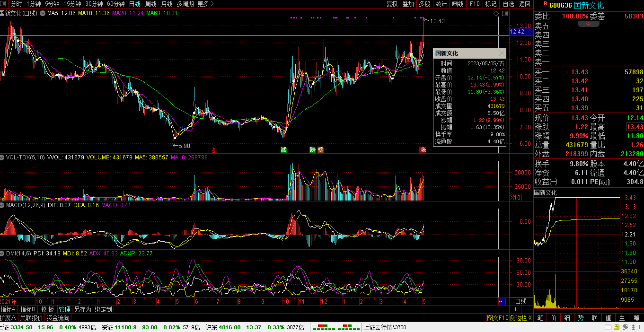Image resolution: width=644 pixels, height=332 pixels.
Task: Toggle 复权 price adjustment
Action: (x=392, y=4)
